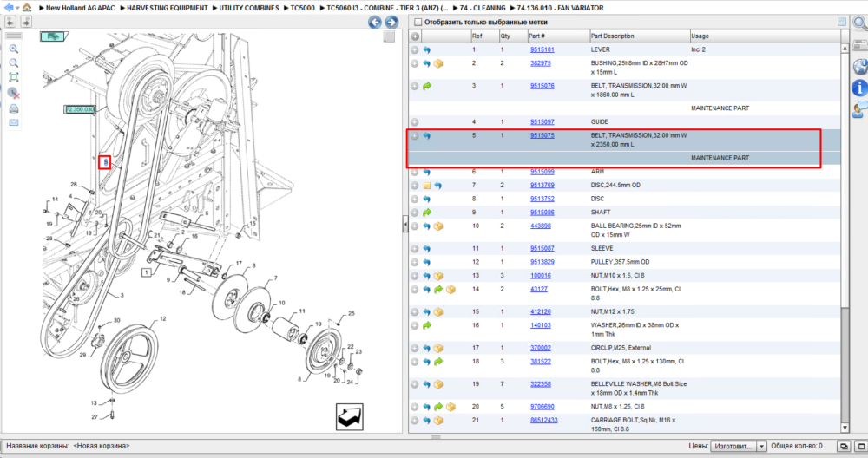
Task: Toggle show only selected marks checkbox
Action: pyautogui.click(x=418, y=23)
